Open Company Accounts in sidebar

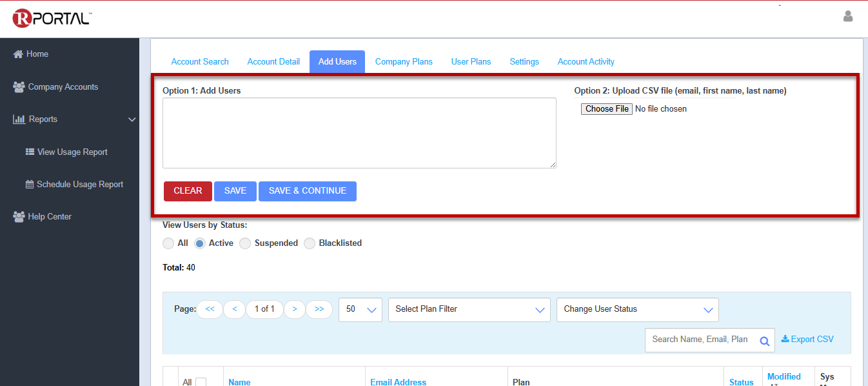63,87
